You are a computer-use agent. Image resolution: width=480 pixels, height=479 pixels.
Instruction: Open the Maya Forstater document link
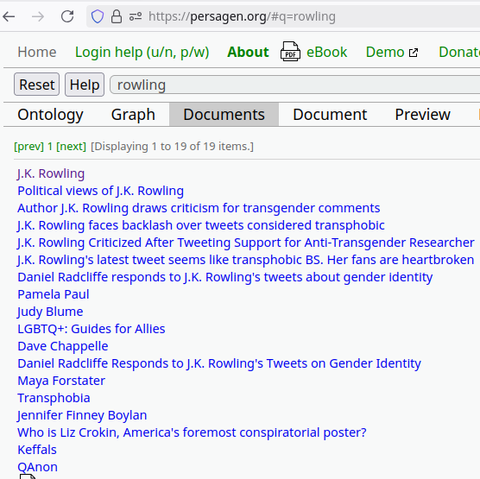61,381
